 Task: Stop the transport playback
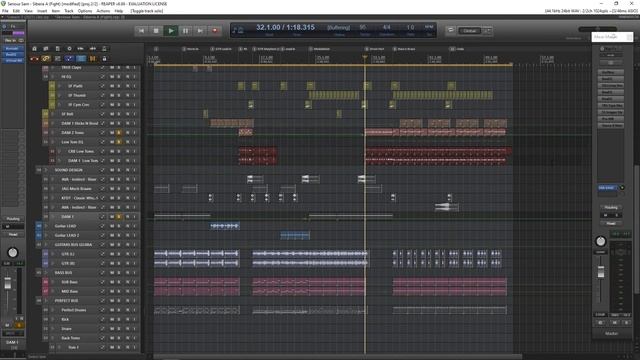point(156,31)
